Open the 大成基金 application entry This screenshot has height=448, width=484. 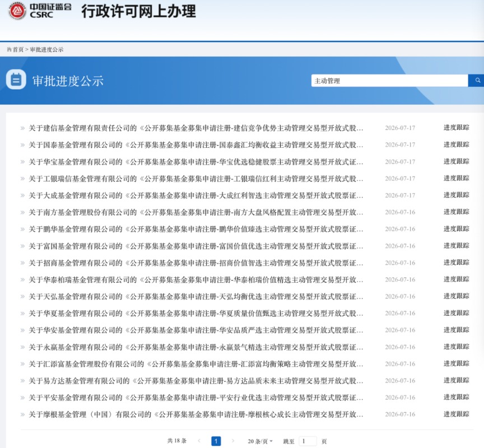point(196,195)
